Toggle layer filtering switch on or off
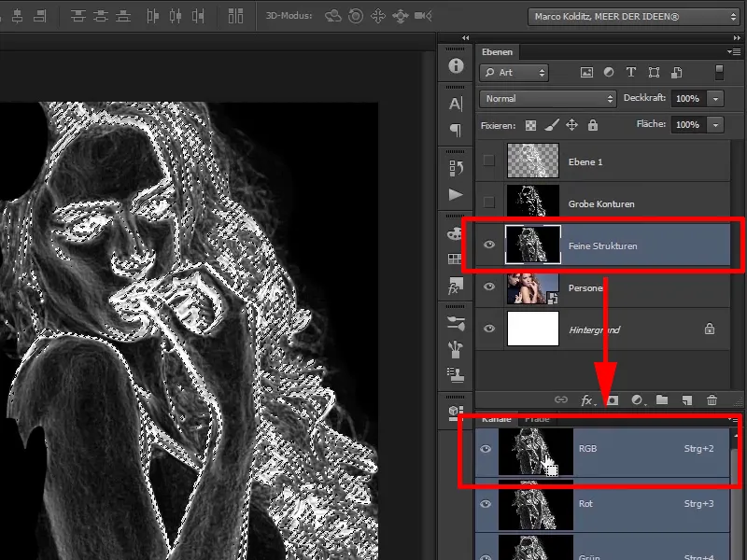Viewport: 747px width, 560px height. coord(719,73)
